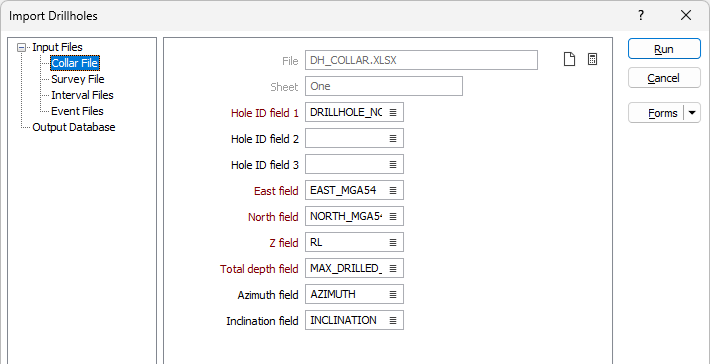This screenshot has width=710, height=364.
Task: Click the 'Inclination field' label
Action: (x=263, y=321)
